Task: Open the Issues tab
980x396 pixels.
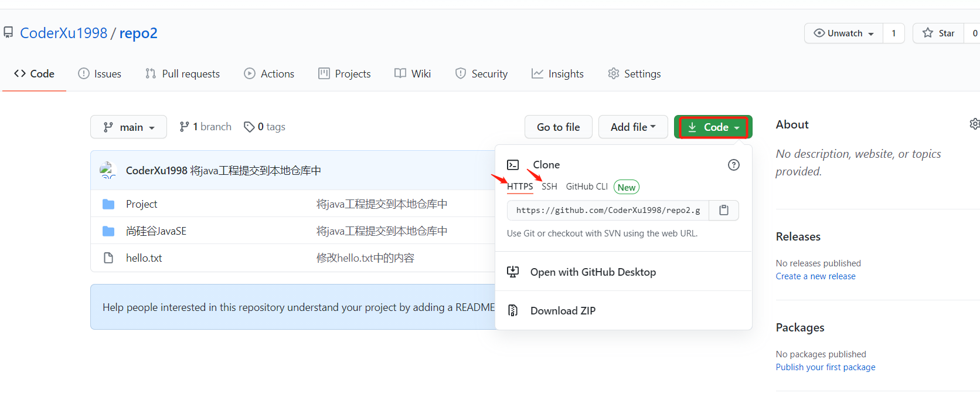Action: [100, 73]
